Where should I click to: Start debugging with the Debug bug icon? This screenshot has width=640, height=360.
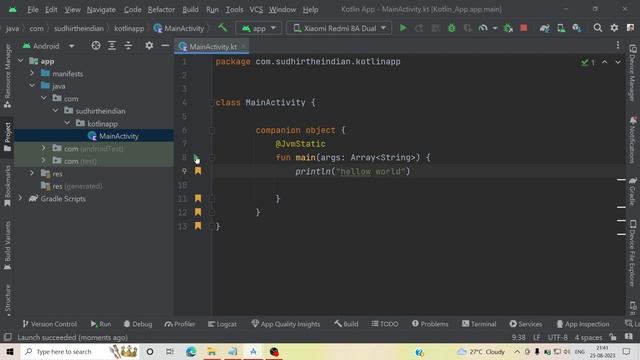click(x=451, y=28)
